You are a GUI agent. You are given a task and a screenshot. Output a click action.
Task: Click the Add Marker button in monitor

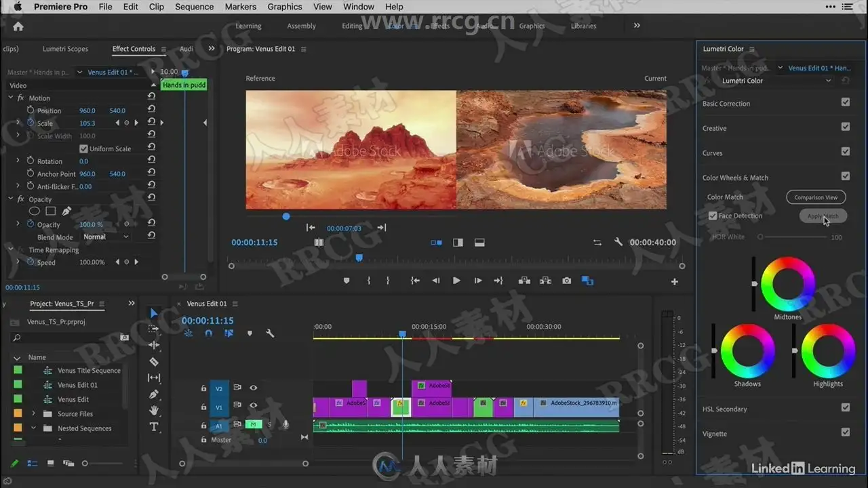[x=347, y=281]
